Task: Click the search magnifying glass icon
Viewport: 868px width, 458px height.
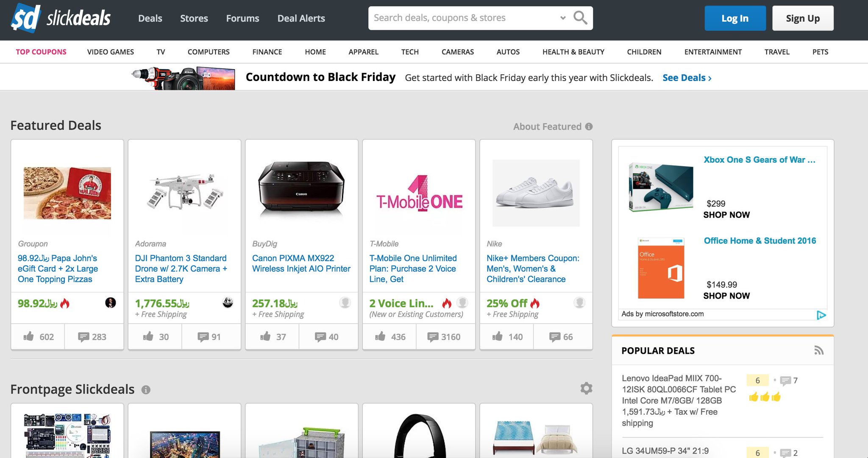Action: pyautogui.click(x=580, y=18)
